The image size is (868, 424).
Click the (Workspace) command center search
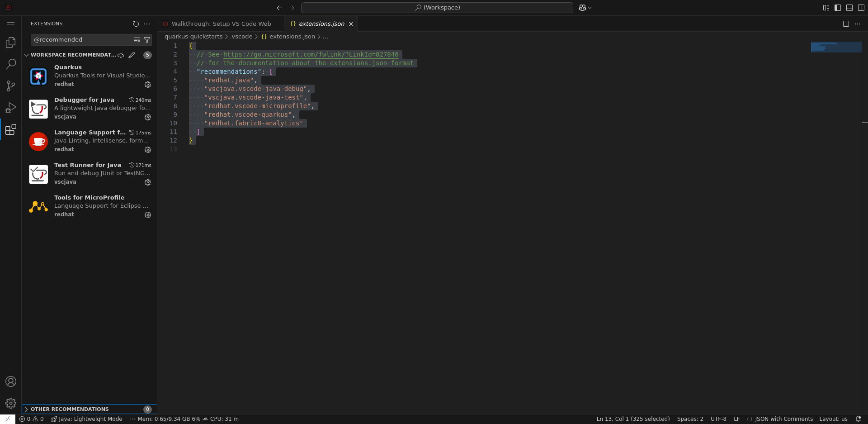pos(437,8)
